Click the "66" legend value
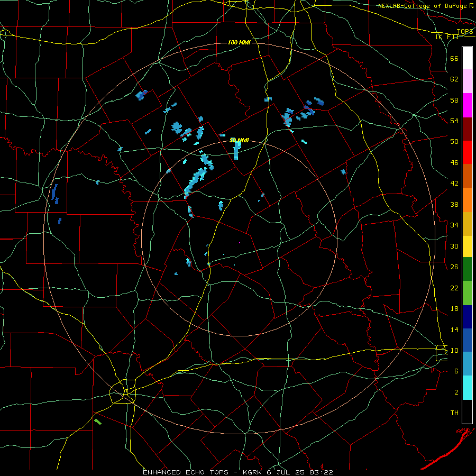 click(x=454, y=58)
